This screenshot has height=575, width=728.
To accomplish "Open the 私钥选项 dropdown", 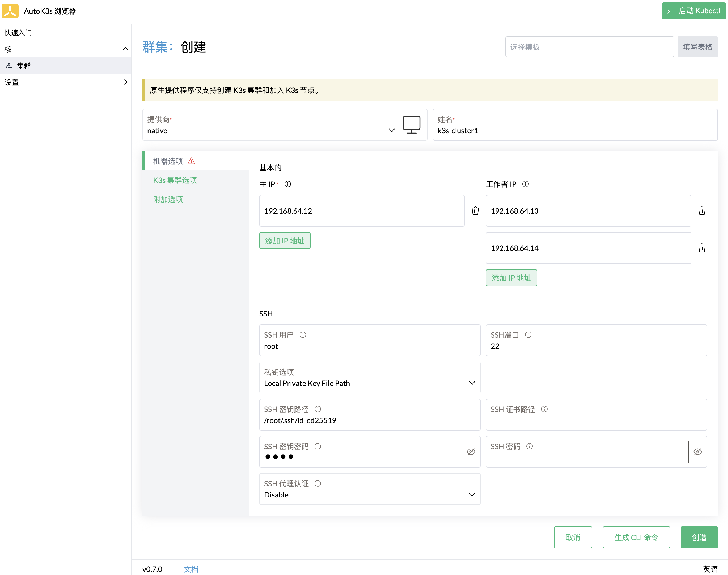I will pos(370,377).
